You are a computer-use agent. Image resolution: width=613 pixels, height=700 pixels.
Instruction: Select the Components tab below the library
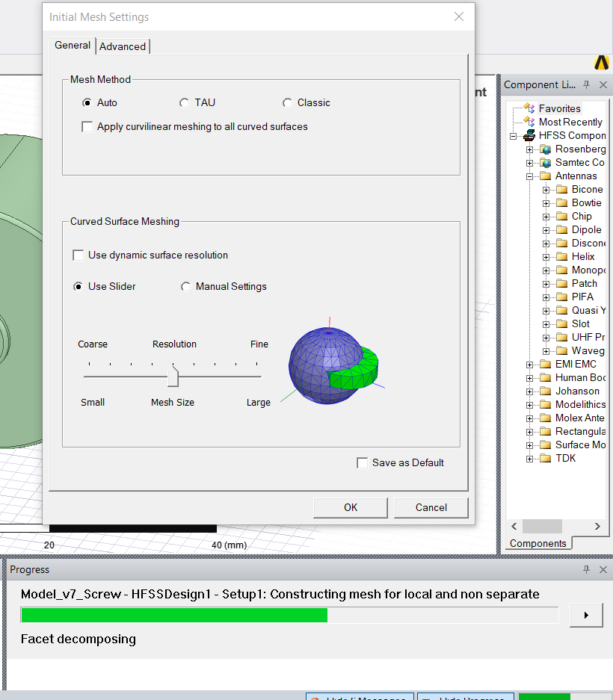point(538,543)
